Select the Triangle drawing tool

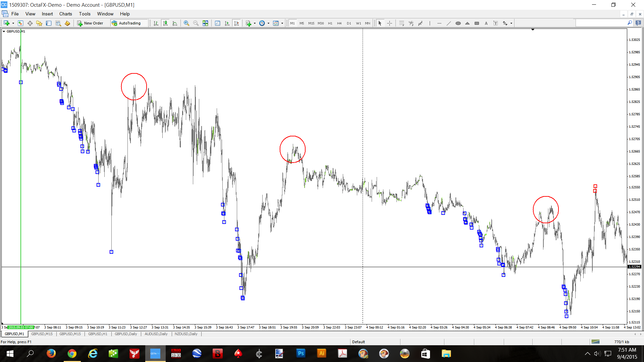click(467, 23)
